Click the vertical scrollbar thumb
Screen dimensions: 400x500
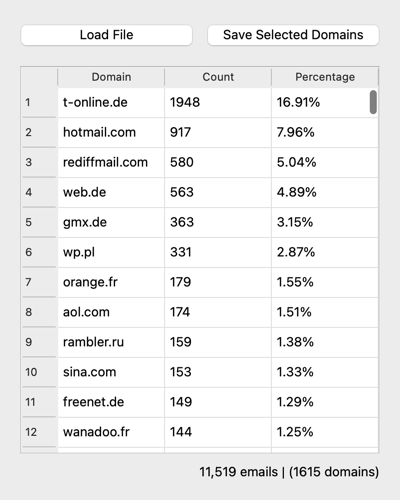373,102
